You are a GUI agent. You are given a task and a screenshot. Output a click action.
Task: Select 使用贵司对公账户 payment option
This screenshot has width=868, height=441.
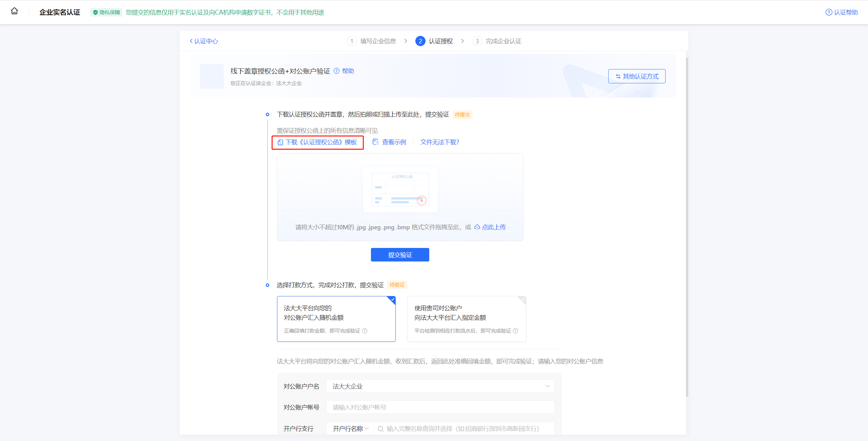point(467,318)
